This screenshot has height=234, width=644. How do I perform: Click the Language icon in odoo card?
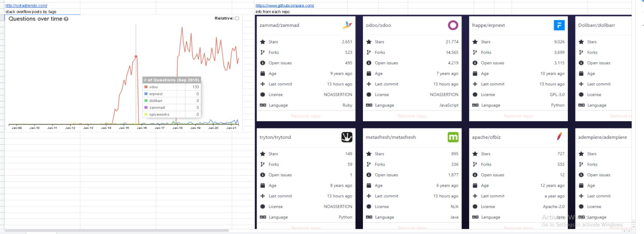[x=369, y=105]
